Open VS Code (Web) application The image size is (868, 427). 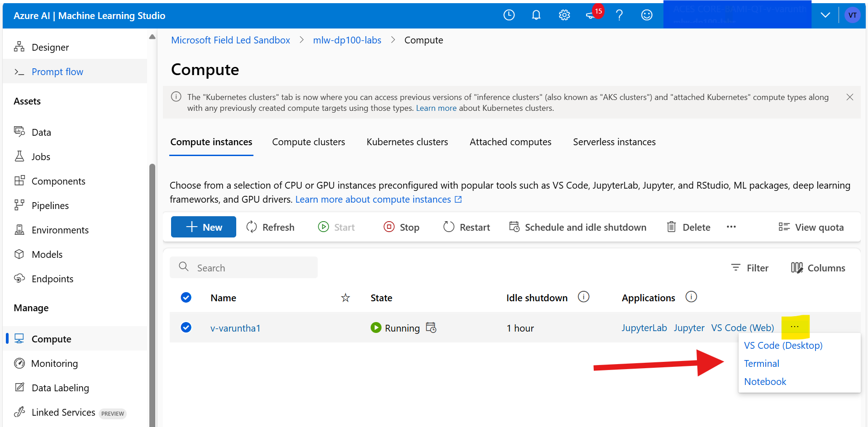pyautogui.click(x=743, y=328)
